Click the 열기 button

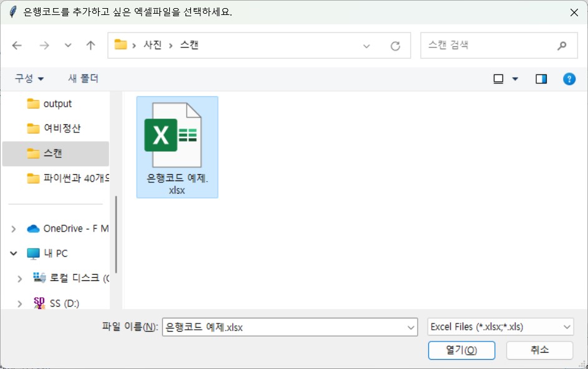point(461,350)
